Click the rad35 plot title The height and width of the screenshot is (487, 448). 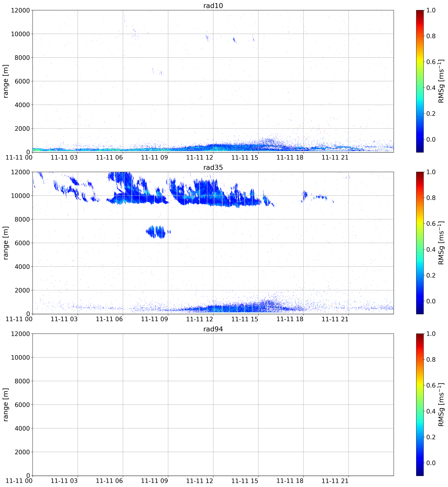pos(213,167)
